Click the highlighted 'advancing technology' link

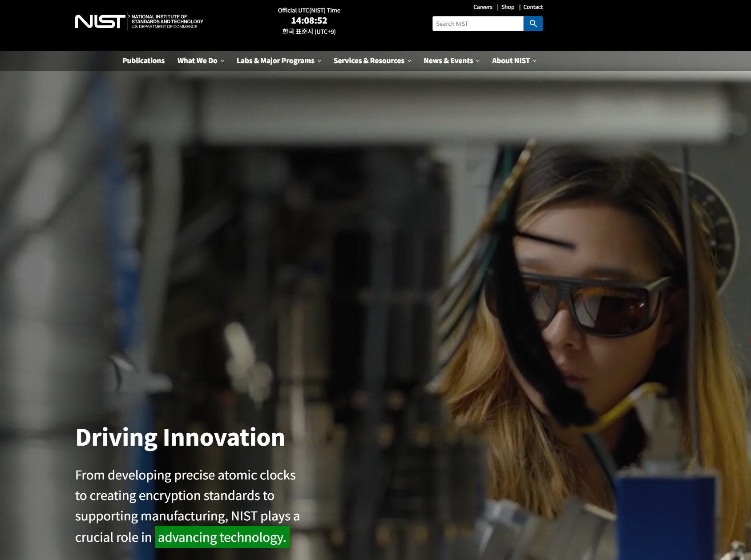(222, 537)
